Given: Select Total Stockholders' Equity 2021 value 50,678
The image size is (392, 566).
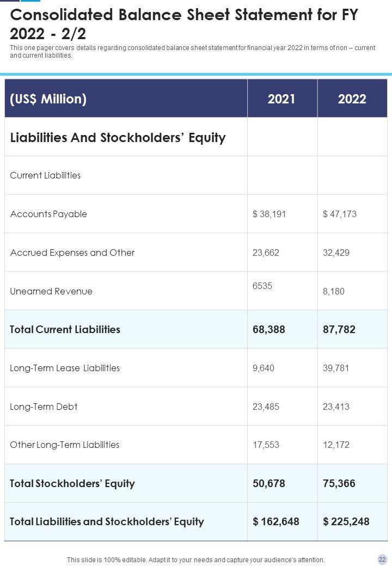Looking at the screenshot, I should pyautogui.click(x=269, y=483).
